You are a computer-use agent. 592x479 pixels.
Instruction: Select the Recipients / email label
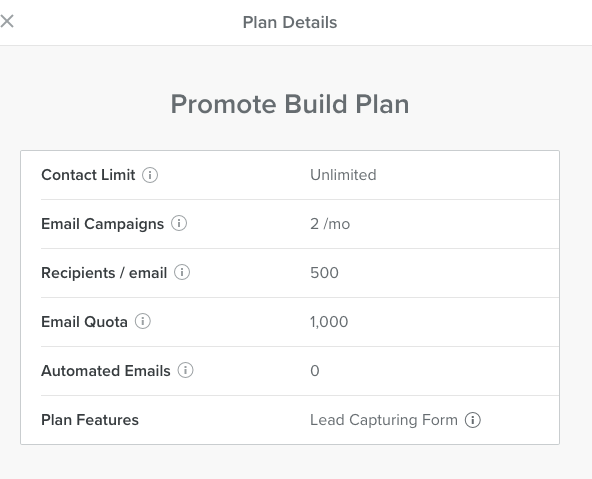click(x=104, y=273)
